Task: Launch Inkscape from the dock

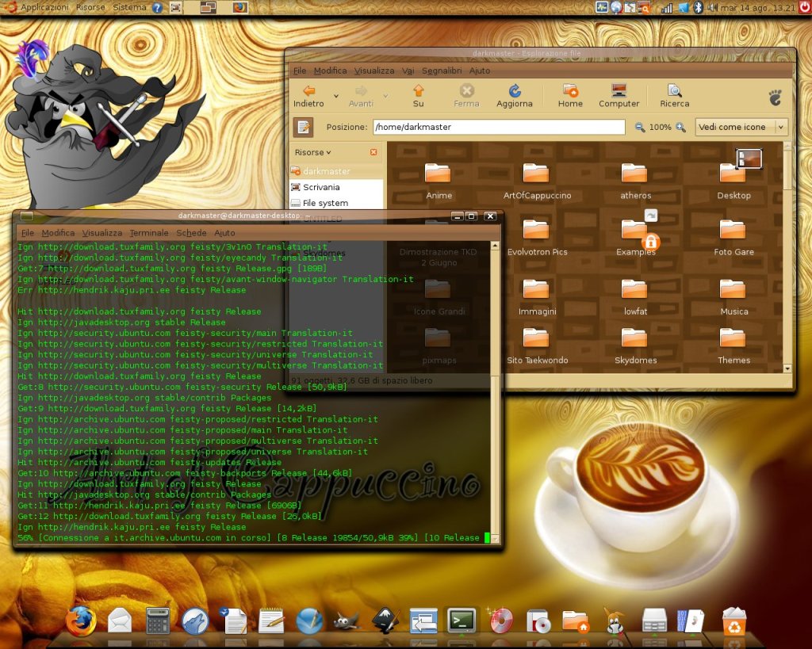Action: point(385,620)
